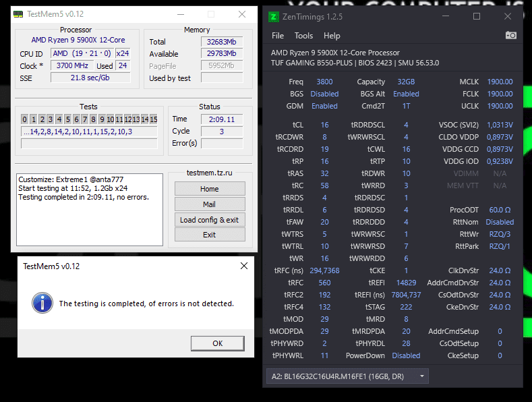The width and height of the screenshot is (532, 402).
Task: Click the BGS Alt value Enabled
Action: [x=406, y=94]
